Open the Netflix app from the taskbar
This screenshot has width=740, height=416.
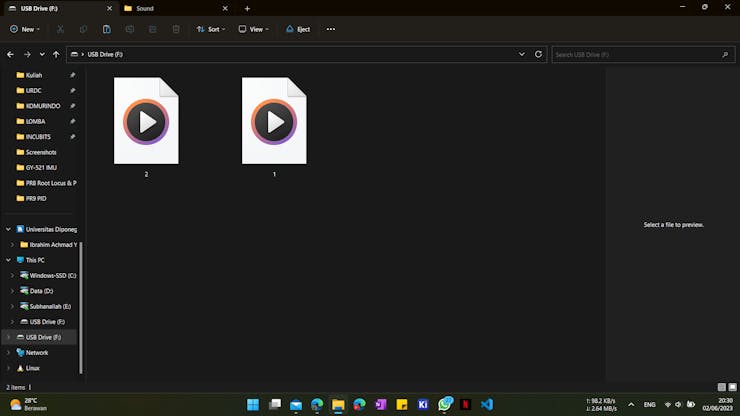point(465,404)
